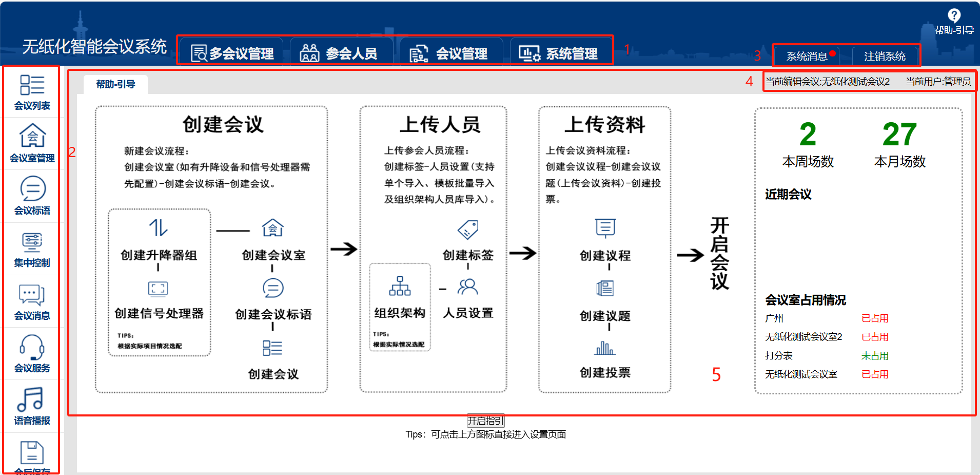
Task: Click the 上传人员 panel heading
Action: [x=440, y=124]
